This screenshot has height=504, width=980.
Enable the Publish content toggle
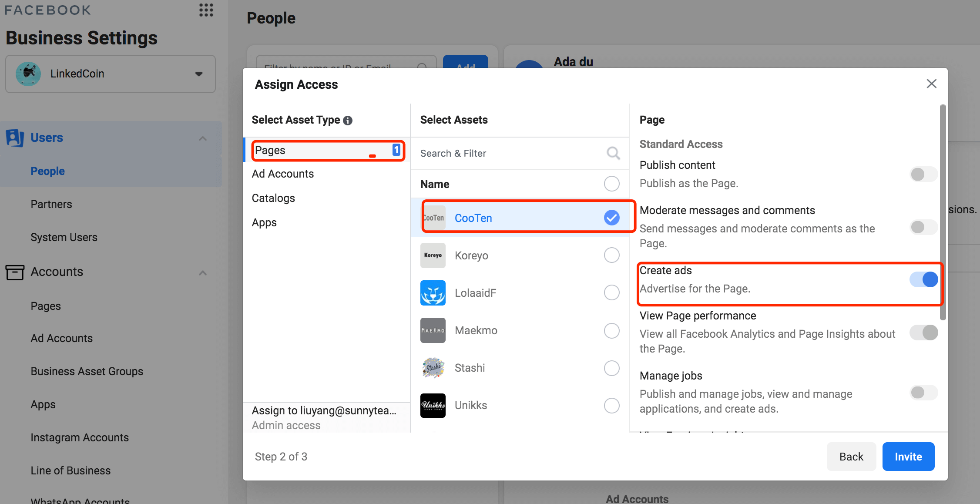(x=923, y=175)
